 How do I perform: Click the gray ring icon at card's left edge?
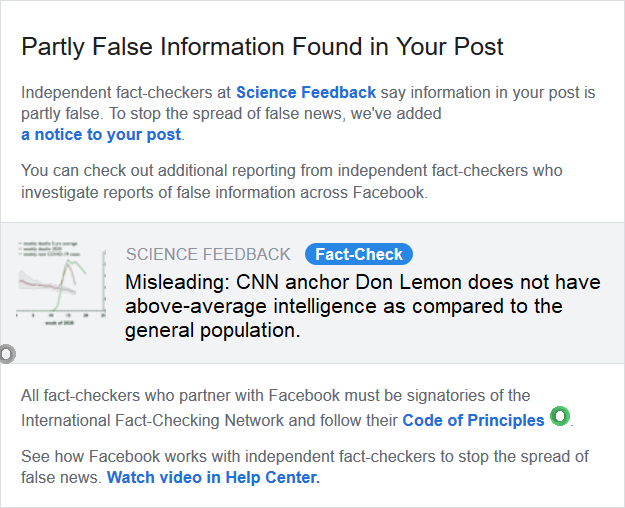(x=6, y=353)
